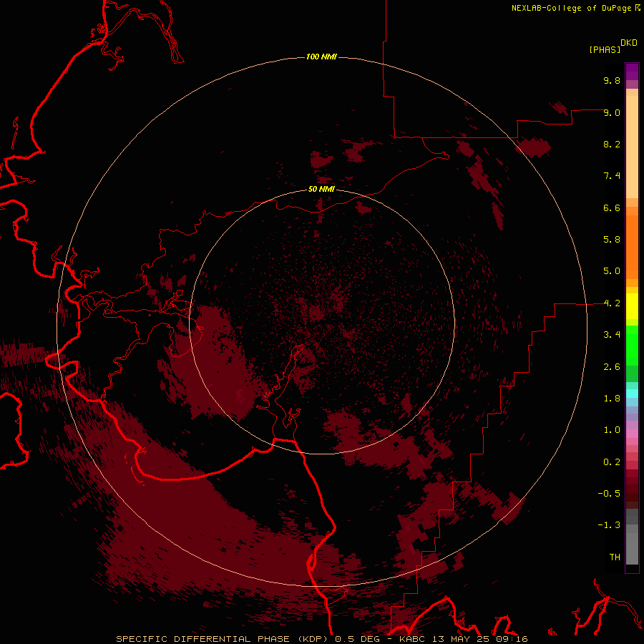Click the 100 NMI range ring label
The image size is (644, 644).
pyautogui.click(x=321, y=57)
